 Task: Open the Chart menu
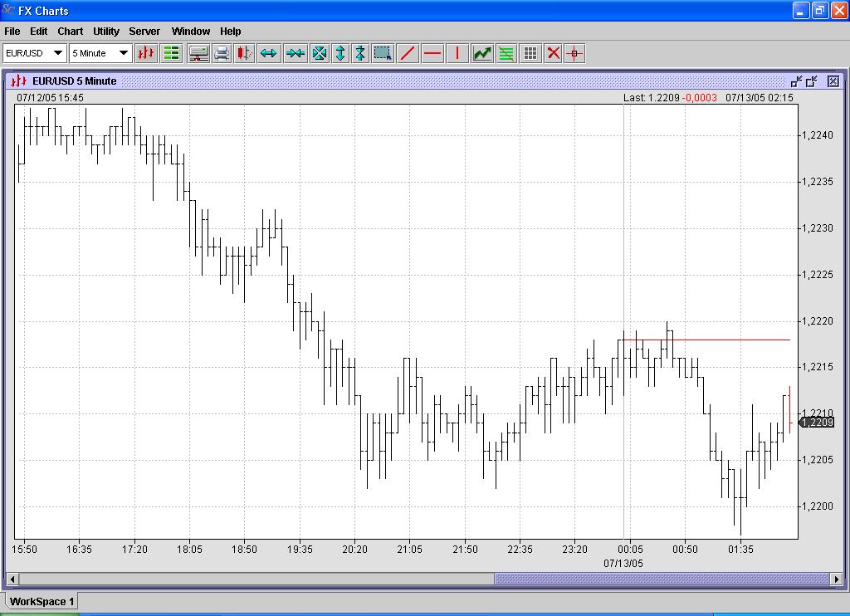[71, 32]
